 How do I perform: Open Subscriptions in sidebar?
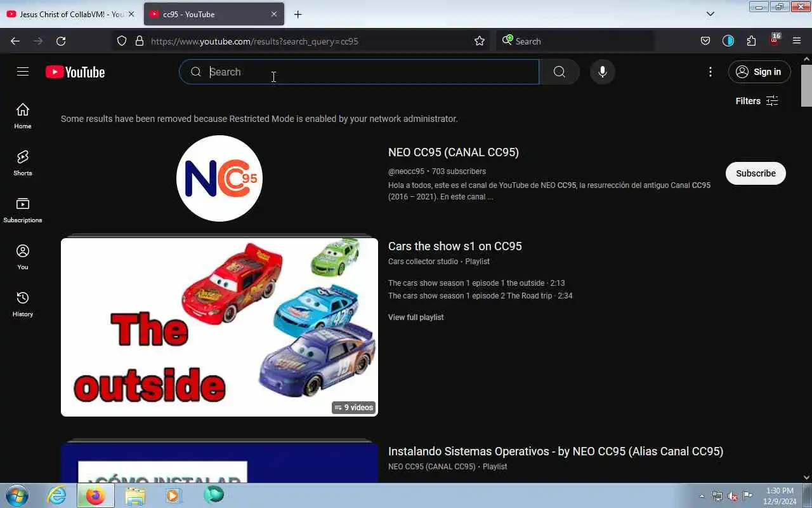(23, 210)
